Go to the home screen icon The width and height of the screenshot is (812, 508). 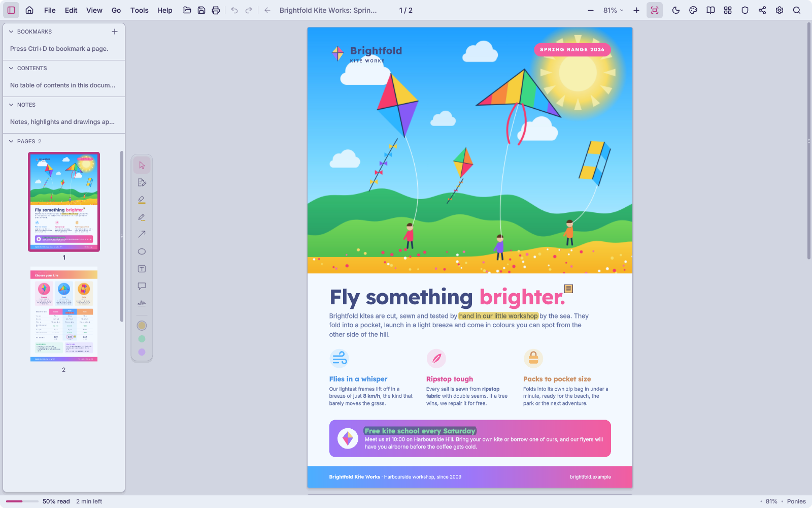[x=29, y=10]
